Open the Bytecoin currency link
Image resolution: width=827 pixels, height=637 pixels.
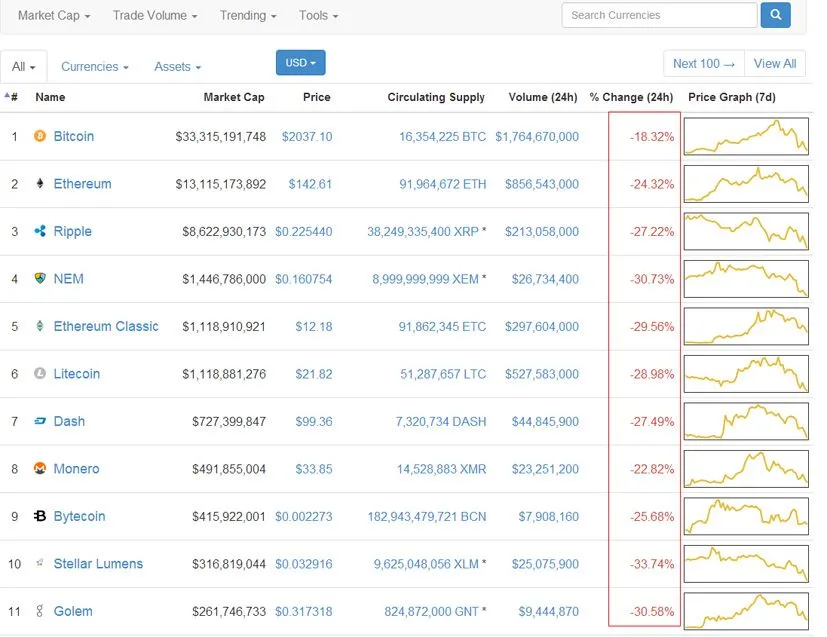pos(79,516)
